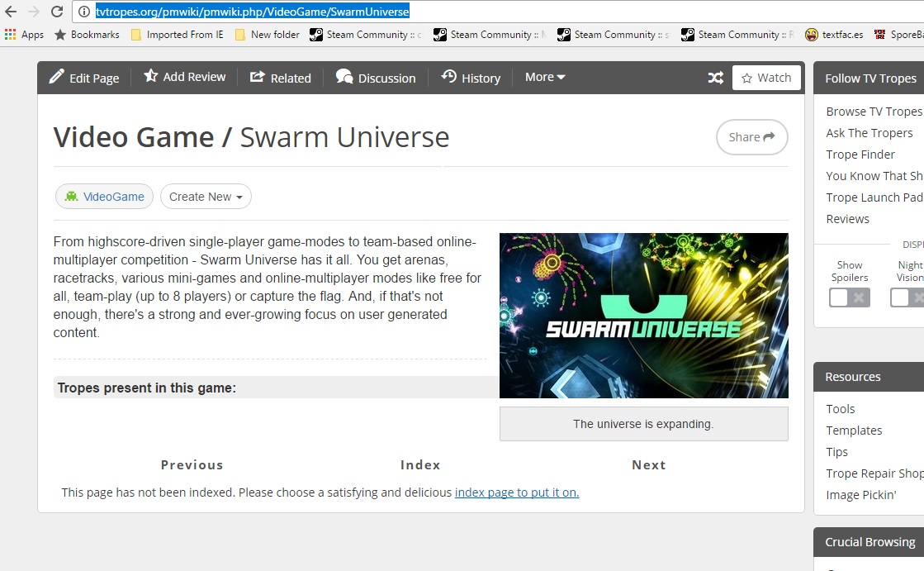Viewport: 924px width, 571px height.
Task: Click the Follow TV Tropes header
Action: click(870, 78)
